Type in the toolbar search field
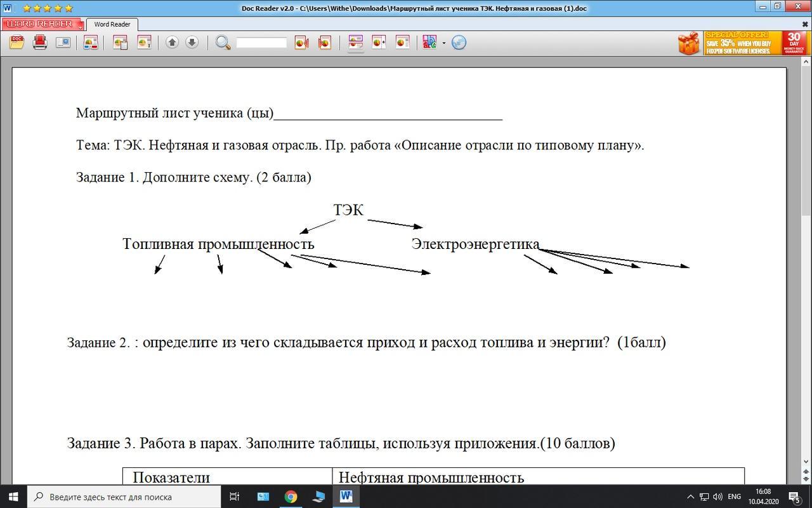The image size is (812, 508). [x=261, y=43]
